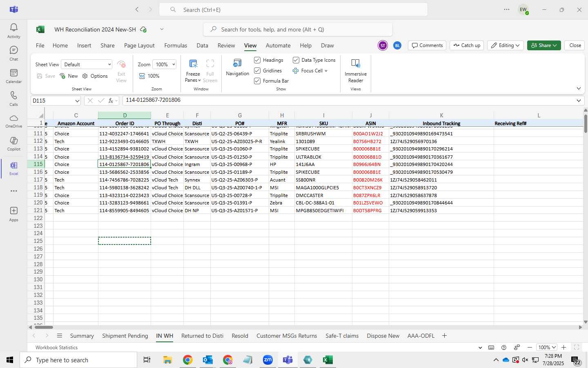Open Apps in Teams sidebar
The width and height of the screenshot is (588, 368).
coord(13,214)
